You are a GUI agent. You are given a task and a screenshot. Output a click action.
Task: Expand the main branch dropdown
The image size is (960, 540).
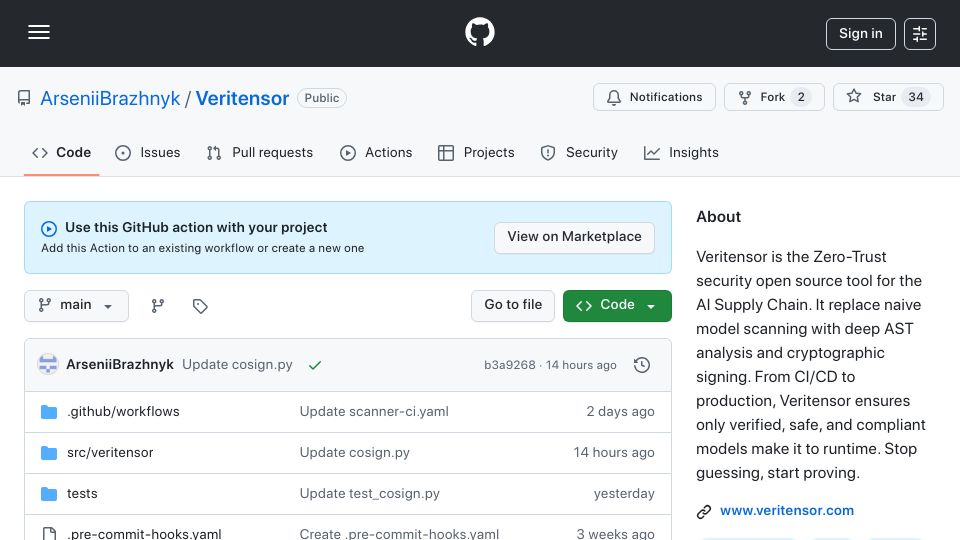click(77, 306)
